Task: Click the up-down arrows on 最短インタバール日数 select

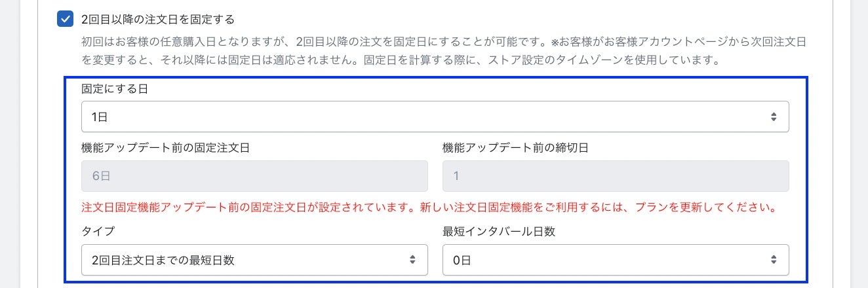Action: click(x=774, y=260)
